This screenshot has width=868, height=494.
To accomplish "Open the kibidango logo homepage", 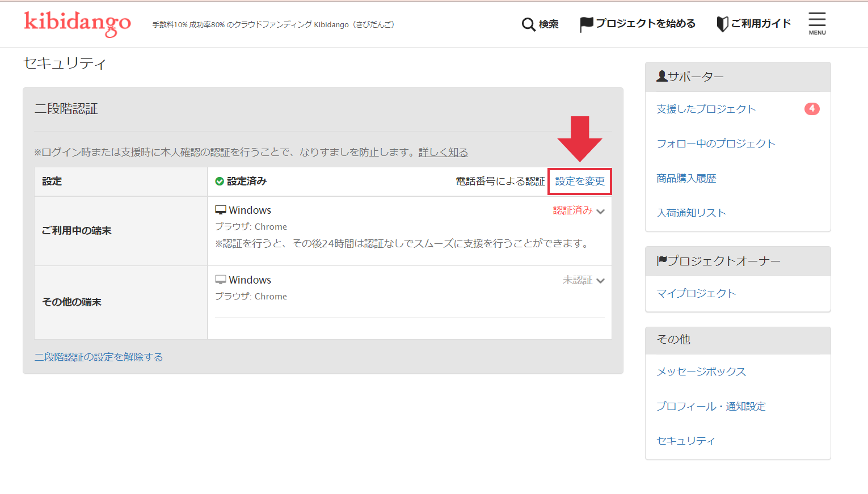I will click(x=77, y=23).
